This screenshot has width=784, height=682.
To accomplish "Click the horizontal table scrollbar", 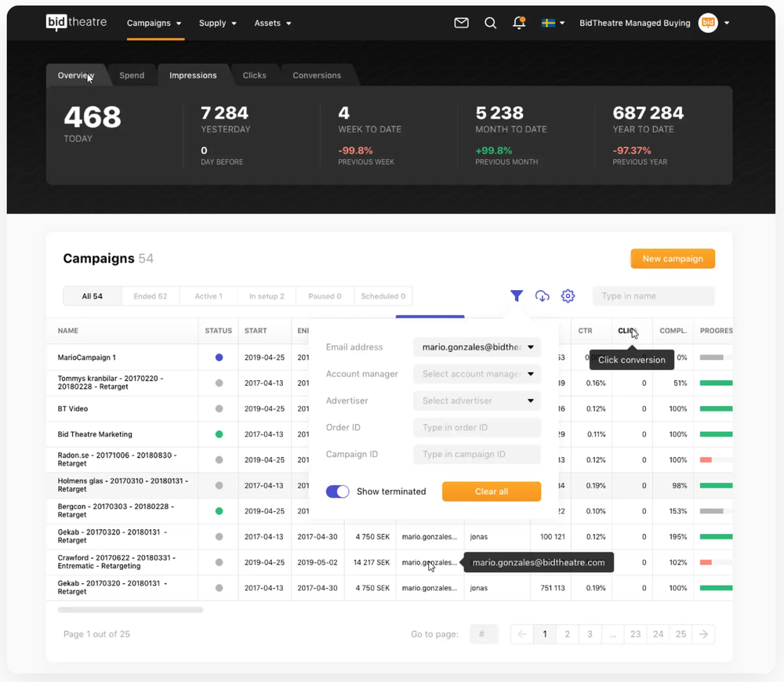I will [130, 610].
